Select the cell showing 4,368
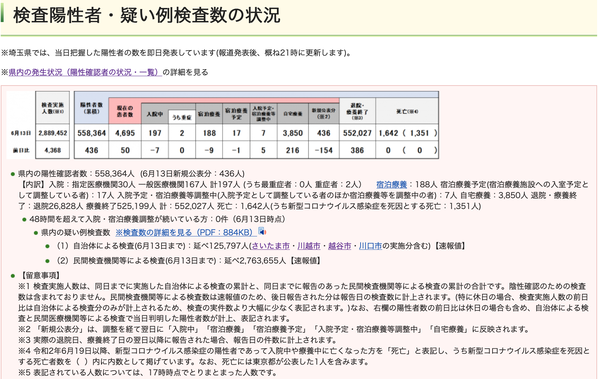Screen dimensions: 600x379 53,150
